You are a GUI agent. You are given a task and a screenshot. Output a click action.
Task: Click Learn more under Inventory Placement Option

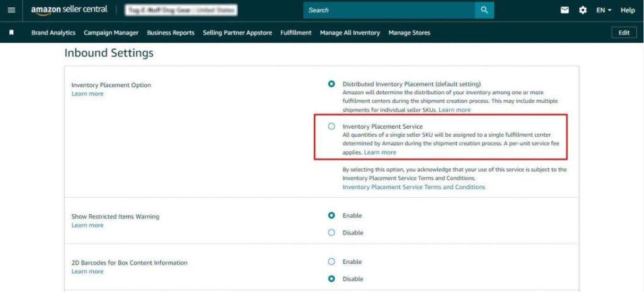[x=87, y=94]
